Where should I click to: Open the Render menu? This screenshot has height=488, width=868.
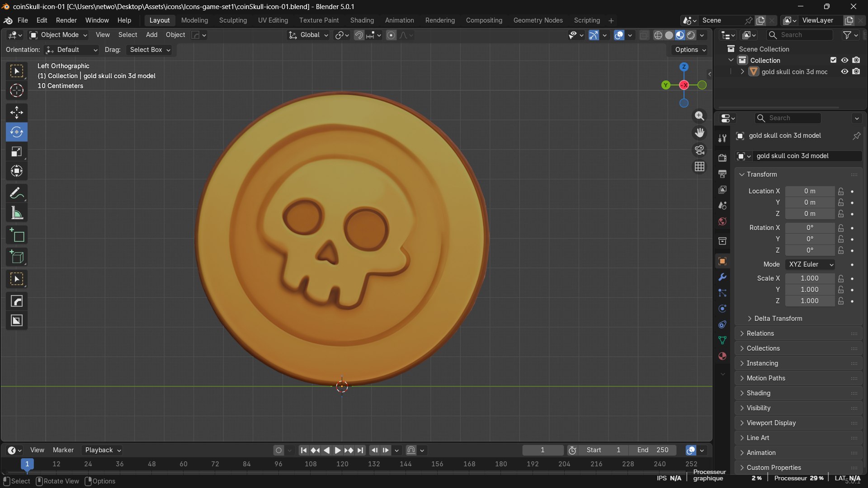(x=66, y=20)
